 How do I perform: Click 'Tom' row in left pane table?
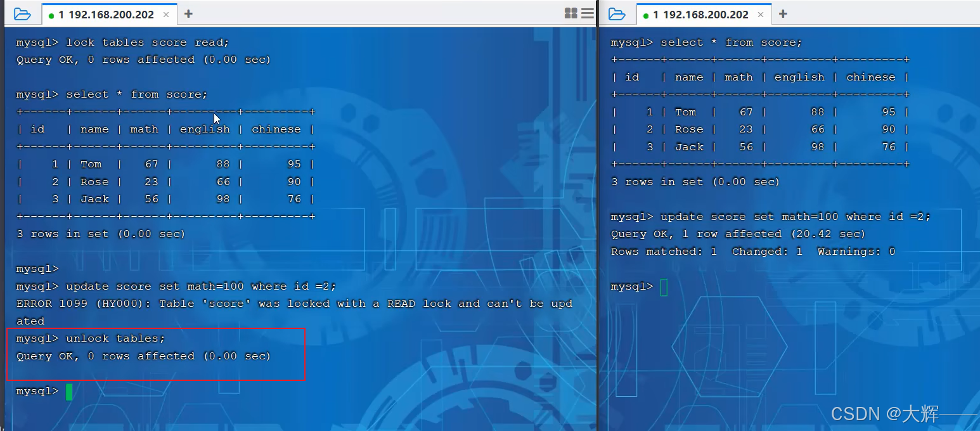pyautogui.click(x=165, y=164)
